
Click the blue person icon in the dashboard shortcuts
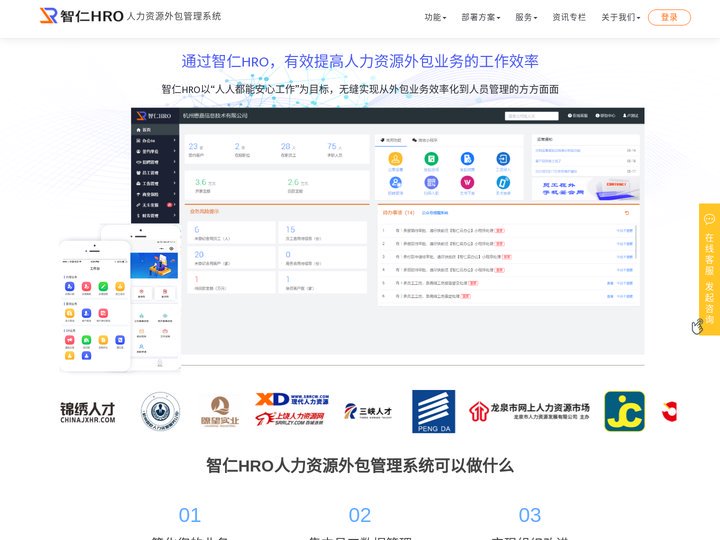395,183
